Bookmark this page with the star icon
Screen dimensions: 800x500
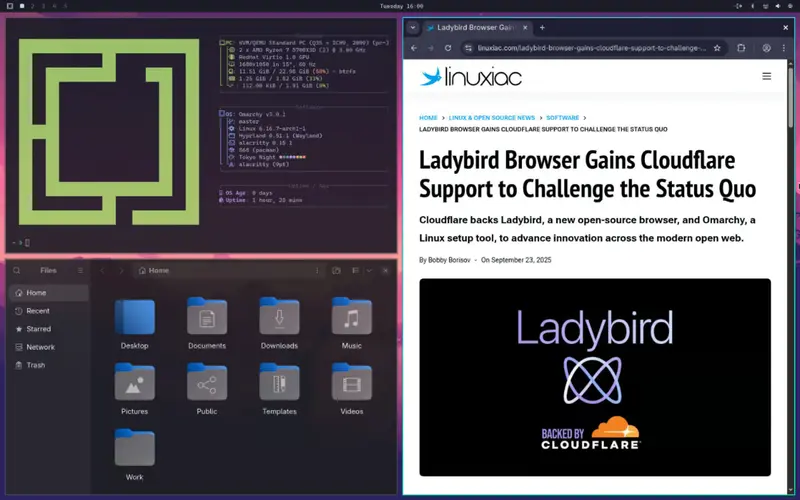pyautogui.click(x=717, y=48)
